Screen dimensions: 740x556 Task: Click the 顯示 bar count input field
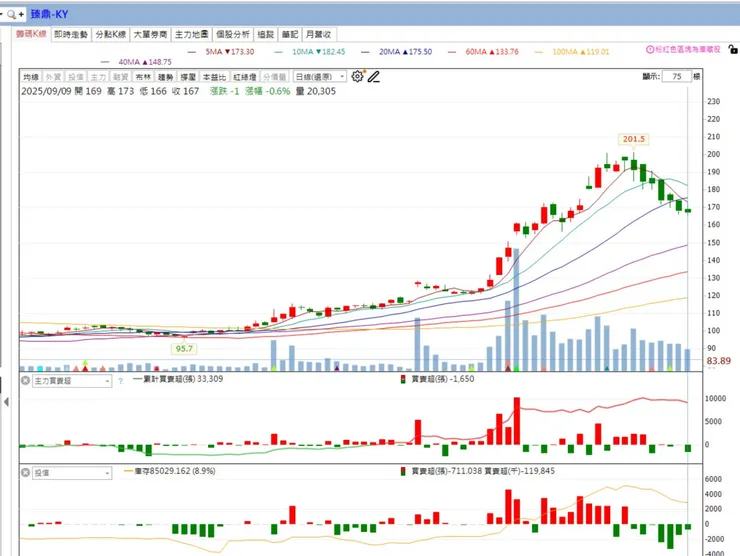(x=677, y=76)
